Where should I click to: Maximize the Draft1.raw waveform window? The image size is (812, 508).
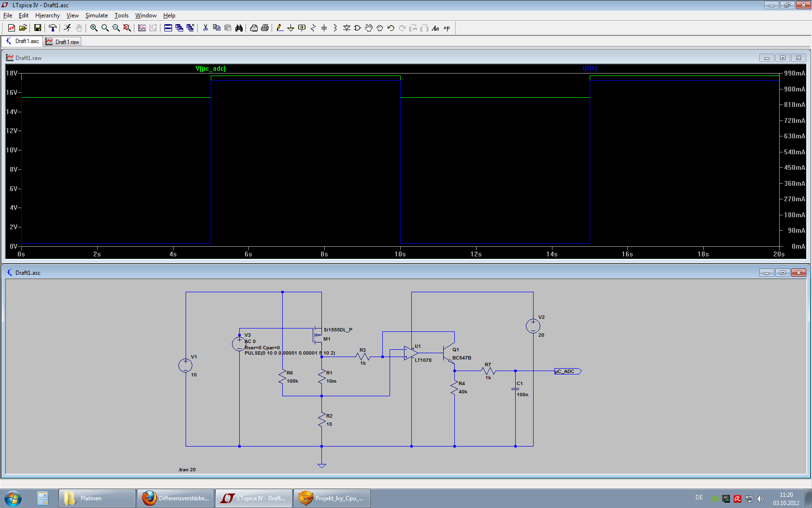coord(783,58)
